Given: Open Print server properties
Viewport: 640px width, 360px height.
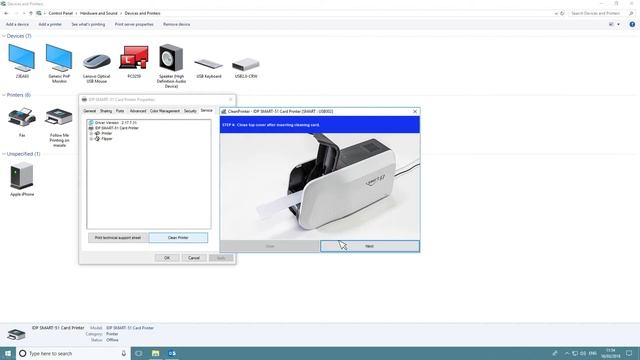Looking at the screenshot, I should [x=134, y=24].
